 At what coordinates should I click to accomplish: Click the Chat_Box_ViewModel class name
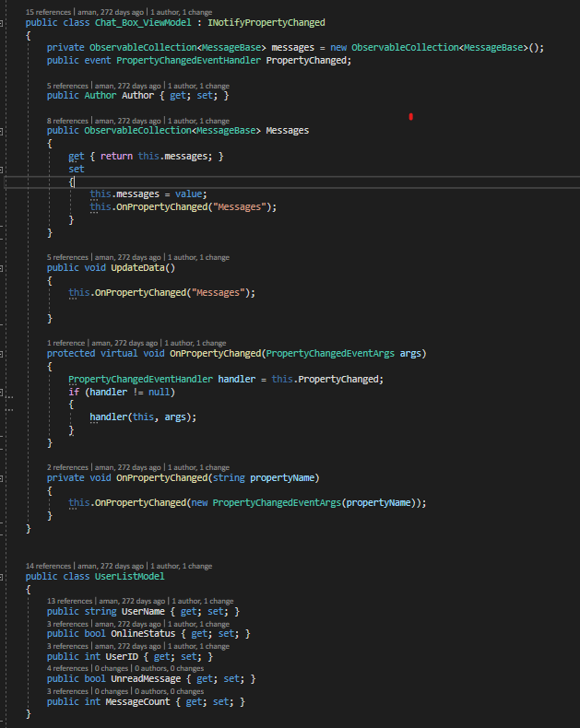tap(143, 23)
